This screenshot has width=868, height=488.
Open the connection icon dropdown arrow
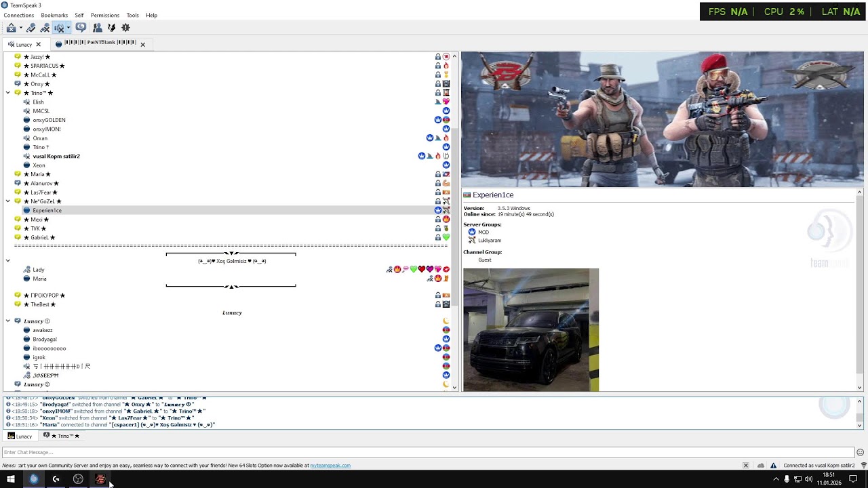click(x=20, y=28)
